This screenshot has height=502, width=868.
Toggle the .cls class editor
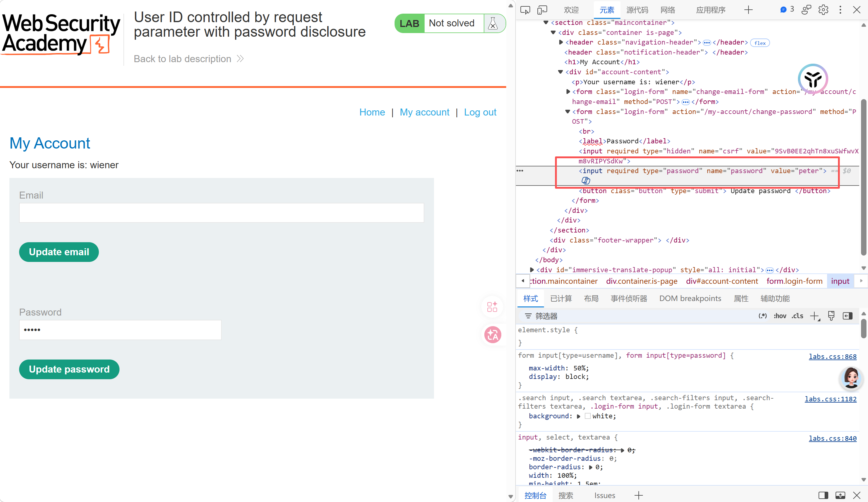pos(797,316)
